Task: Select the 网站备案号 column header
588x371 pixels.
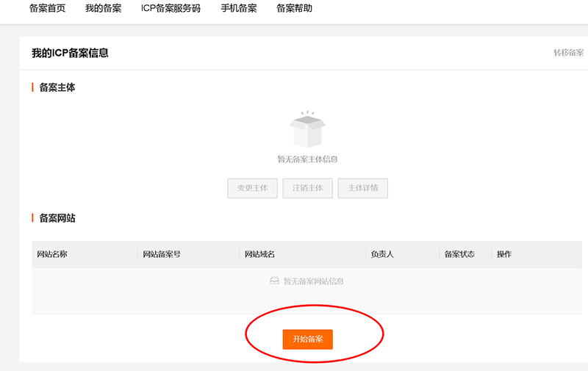Action: (x=162, y=254)
